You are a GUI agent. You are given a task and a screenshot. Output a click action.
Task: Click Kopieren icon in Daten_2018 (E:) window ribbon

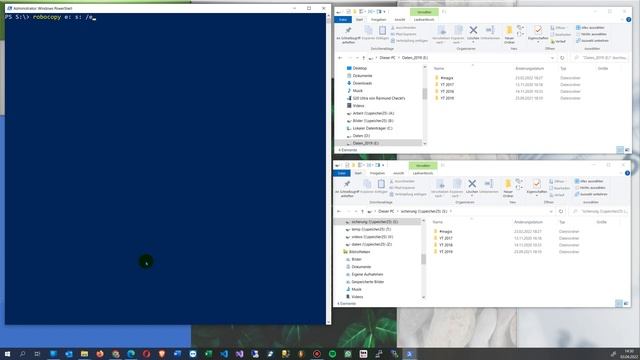tap(368, 30)
